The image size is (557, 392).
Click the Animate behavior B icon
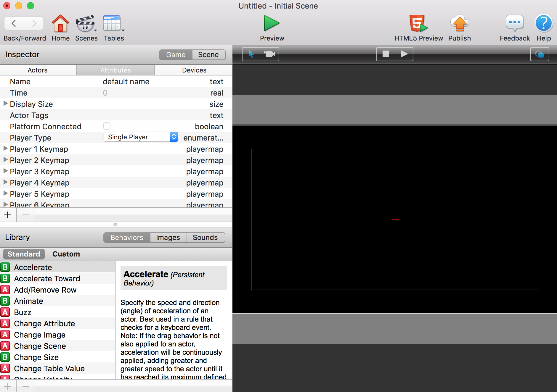point(5,301)
